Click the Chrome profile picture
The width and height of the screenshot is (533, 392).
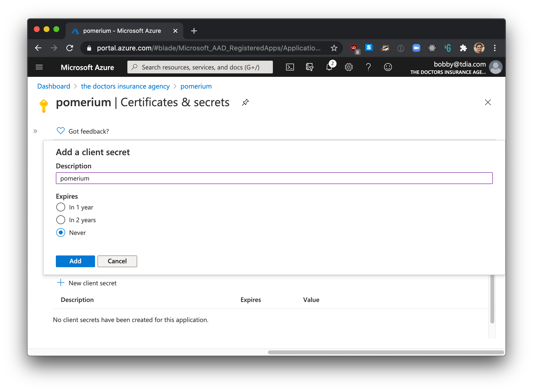tap(479, 48)
